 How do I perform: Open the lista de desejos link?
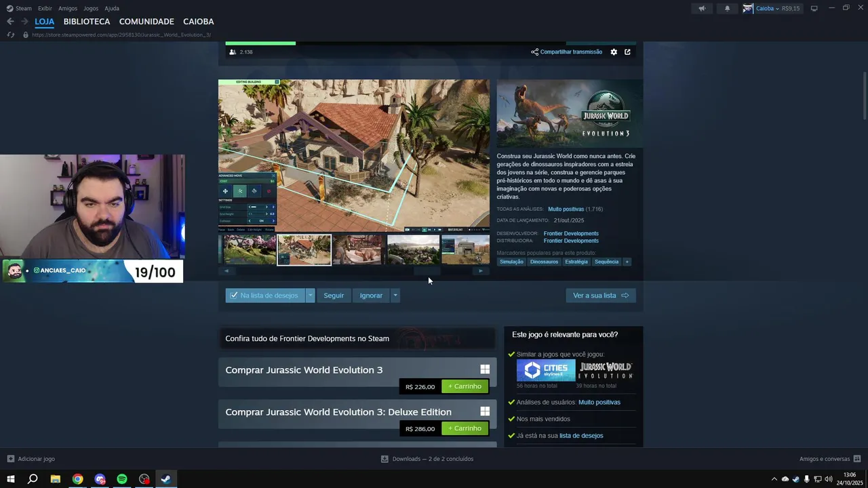(x=581, y=436)
